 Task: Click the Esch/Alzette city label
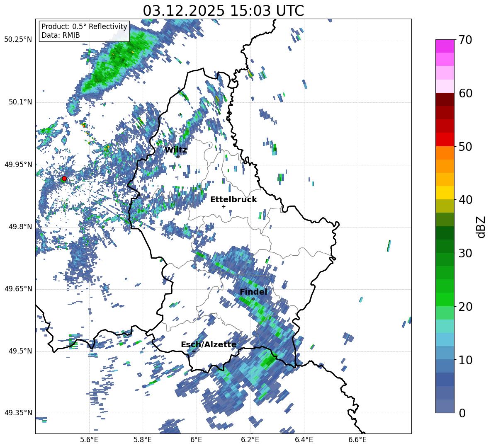click(209, 345)
